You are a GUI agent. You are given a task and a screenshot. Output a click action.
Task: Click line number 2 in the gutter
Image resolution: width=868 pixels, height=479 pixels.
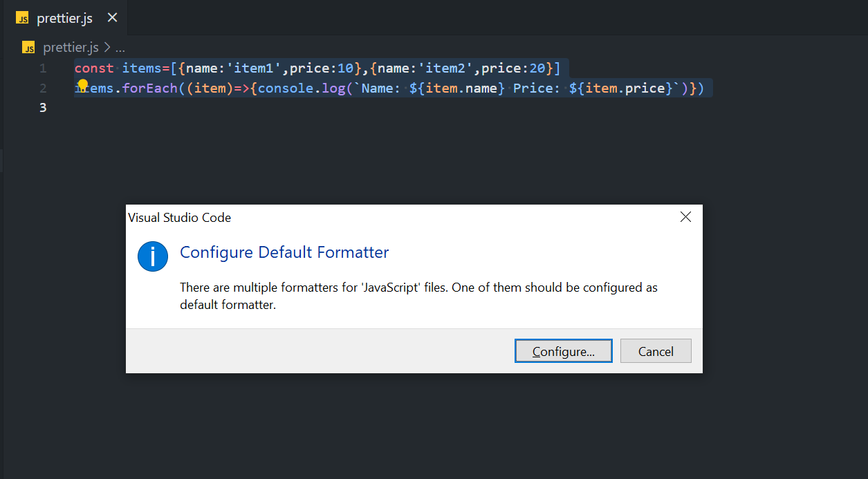pyautogui.click(x=43, y=88)
